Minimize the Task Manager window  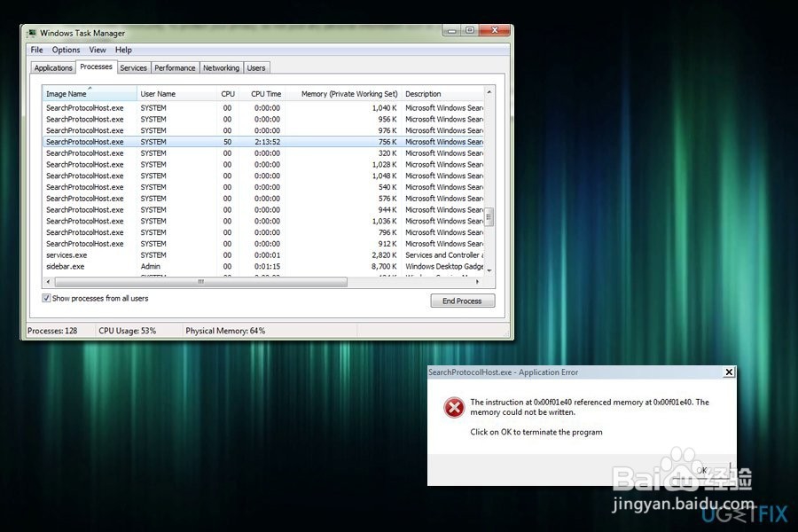tap(451, 30)
